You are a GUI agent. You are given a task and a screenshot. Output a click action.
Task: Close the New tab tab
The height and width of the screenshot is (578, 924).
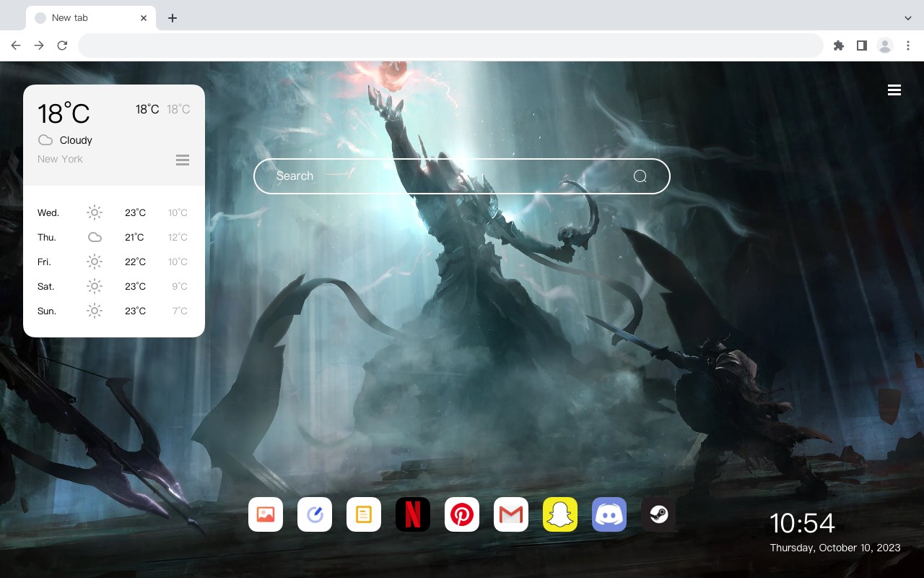144,18
